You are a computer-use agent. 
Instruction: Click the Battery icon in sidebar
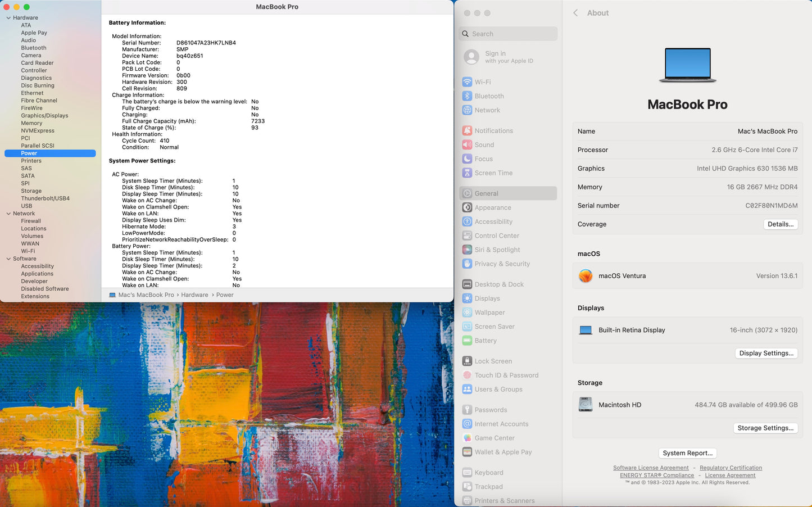[x=467, y=341]
